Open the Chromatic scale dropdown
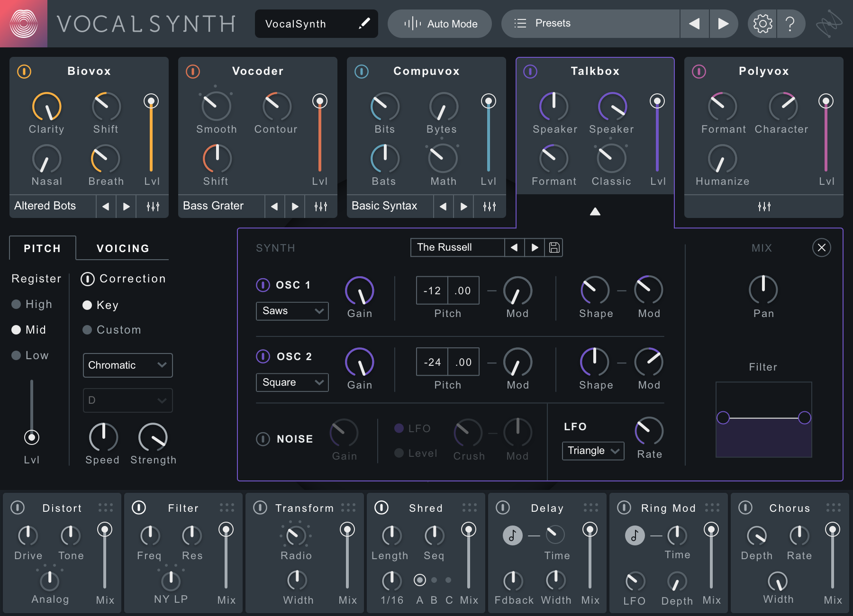The width and height of the screenshot is (853, 616). click(127, 365)
